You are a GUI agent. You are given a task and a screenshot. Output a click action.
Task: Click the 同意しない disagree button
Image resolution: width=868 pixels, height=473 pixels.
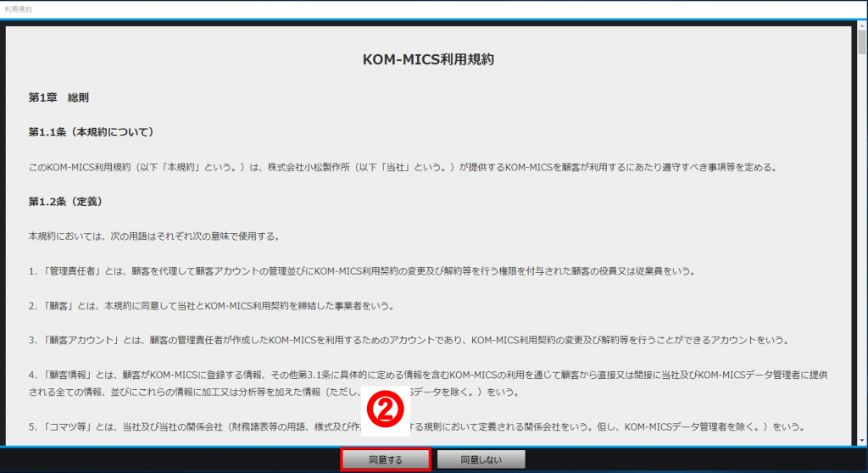tap(481, 459)
